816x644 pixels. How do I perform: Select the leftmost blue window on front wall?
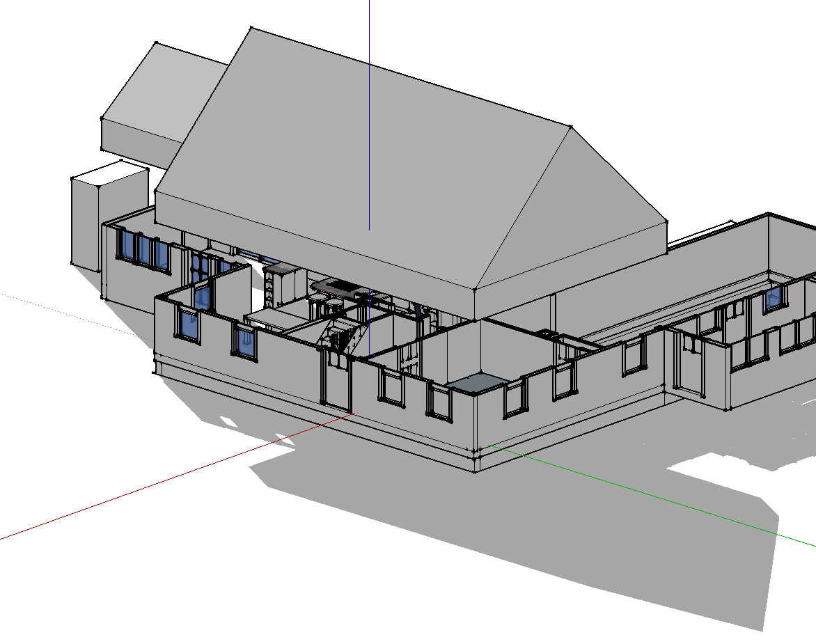[x=189, y=325]
